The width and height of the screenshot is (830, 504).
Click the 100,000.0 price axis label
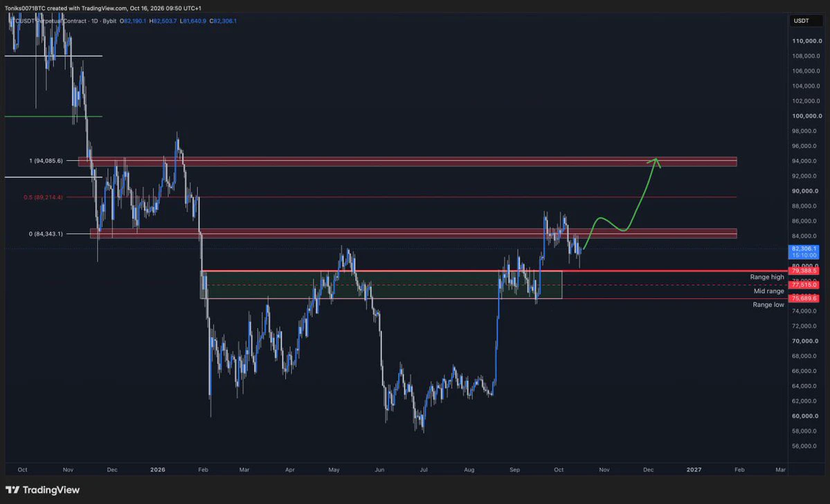pos(806,116)
